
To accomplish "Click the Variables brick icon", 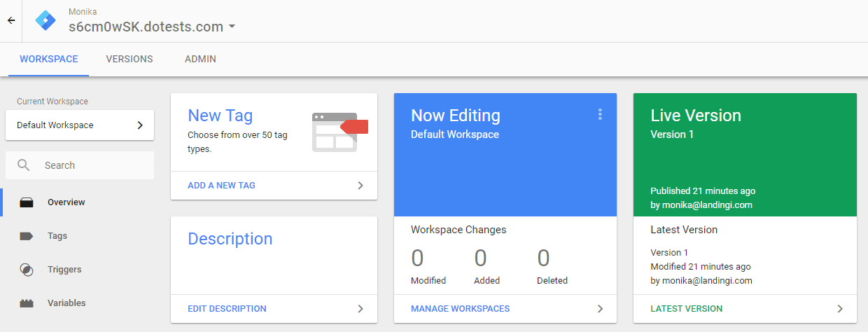I will point(27,303).
